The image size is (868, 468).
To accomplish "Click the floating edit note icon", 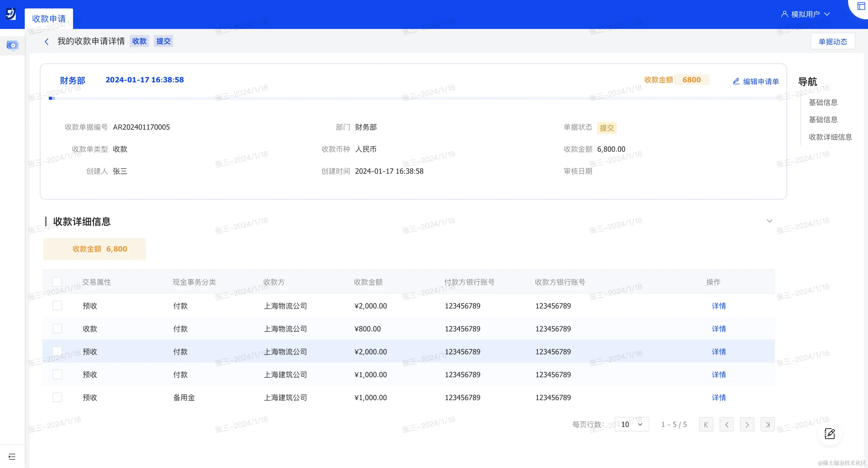I will 829,434.
